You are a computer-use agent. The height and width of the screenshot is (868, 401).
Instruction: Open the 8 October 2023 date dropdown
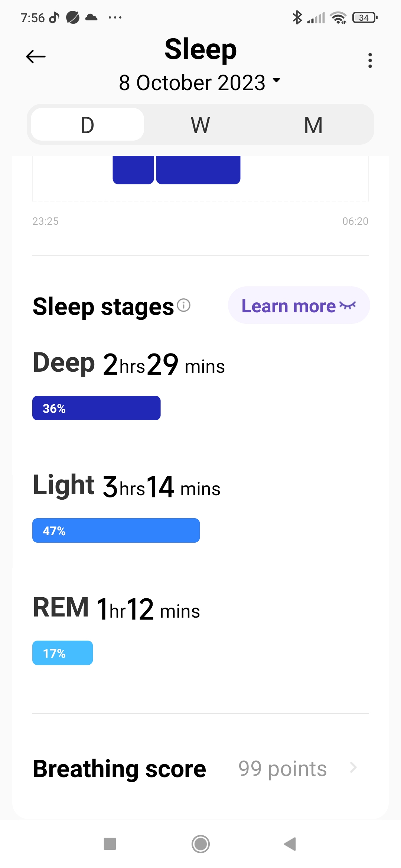[x=200, y=82]
